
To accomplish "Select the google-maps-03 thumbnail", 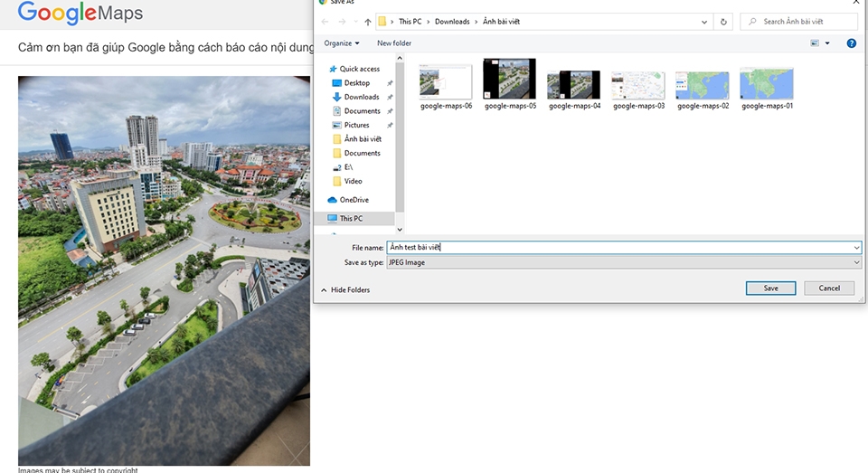I will pyautogui.click(x=638, y=89).
